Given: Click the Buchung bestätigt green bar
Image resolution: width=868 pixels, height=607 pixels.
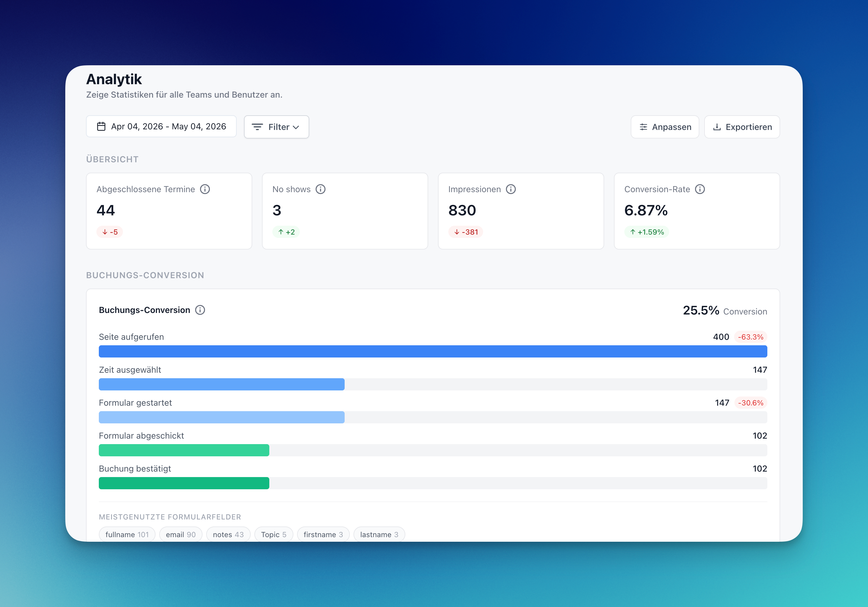Looking at the screenshot, I should click(x=184, y=483).
